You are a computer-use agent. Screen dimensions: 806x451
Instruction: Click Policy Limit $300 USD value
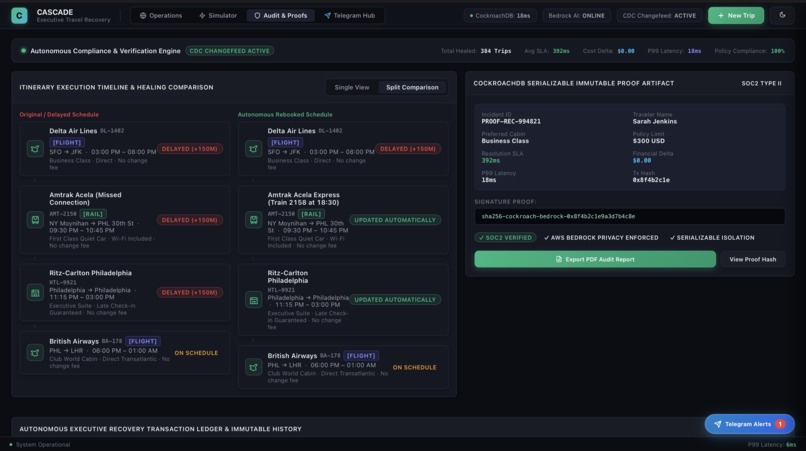[x=649, y=141]
